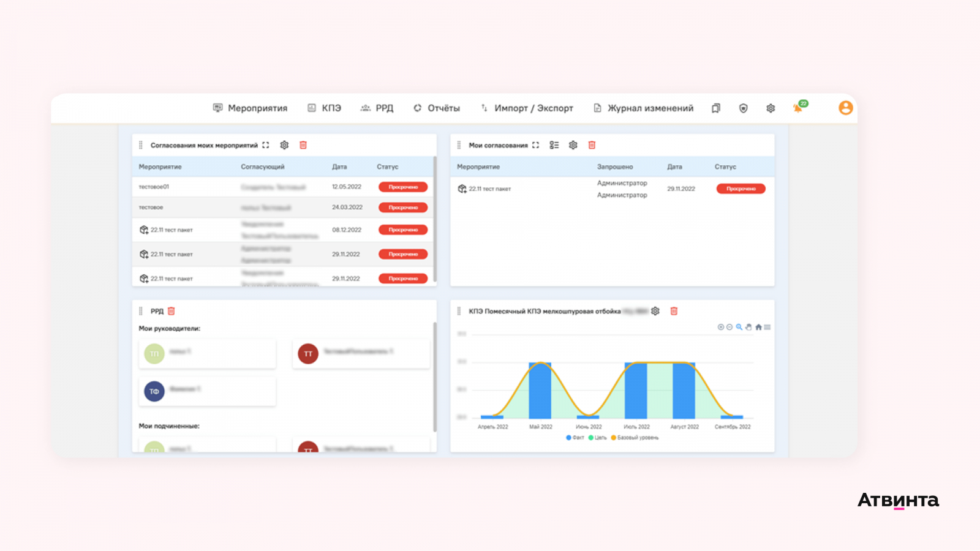Go to 'Журнал изменений' section
Viewport: 980px width, 551px height.
pos(643,108)
